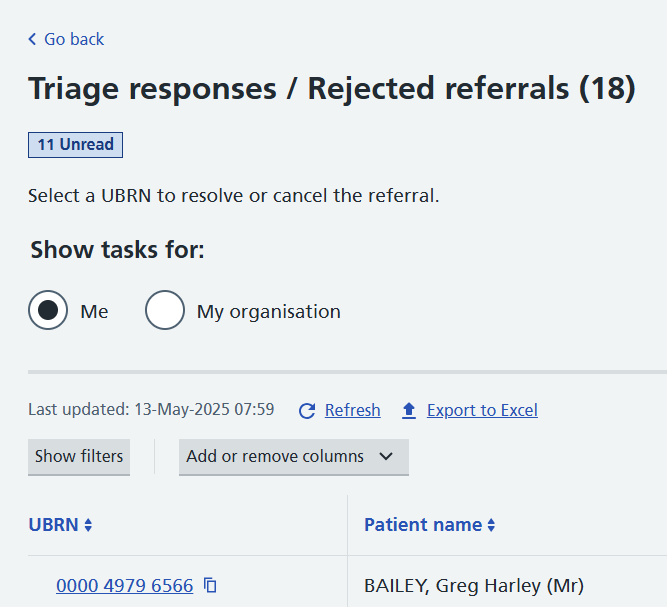667x607 pixels.
Task: Open the Export to Excel link
Action: point(482,410)
